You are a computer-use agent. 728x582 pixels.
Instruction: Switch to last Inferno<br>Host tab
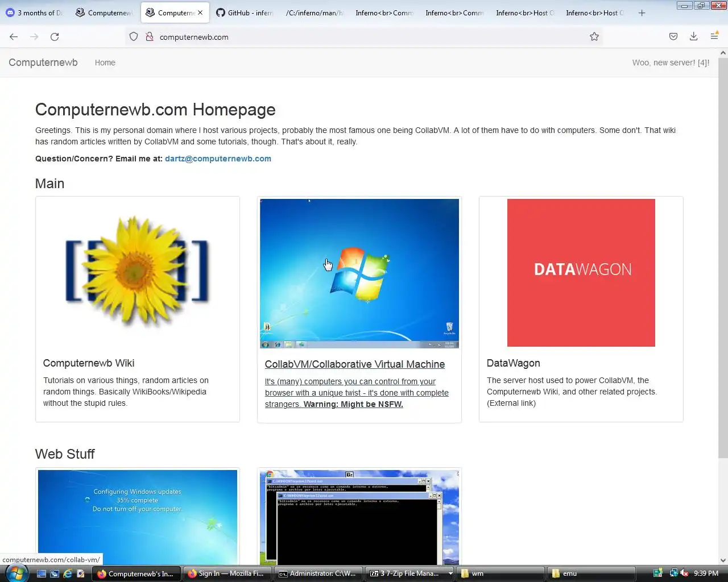tap(595, 13)
